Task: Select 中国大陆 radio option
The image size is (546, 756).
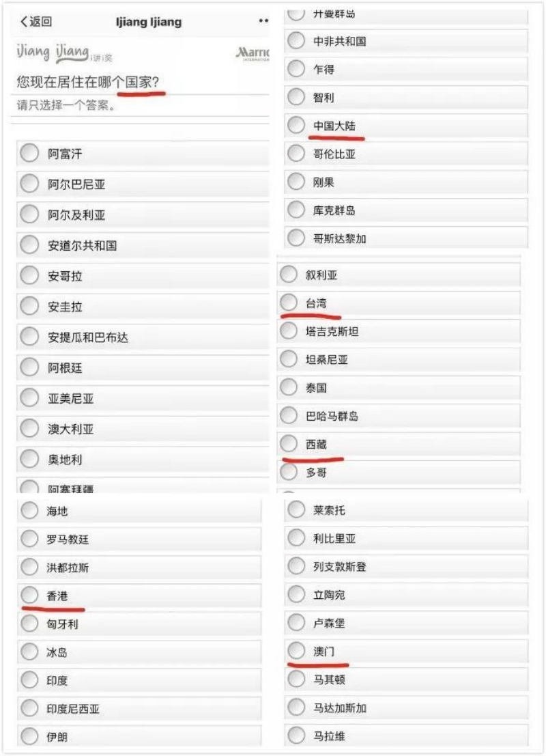Action: coord(296,125)
